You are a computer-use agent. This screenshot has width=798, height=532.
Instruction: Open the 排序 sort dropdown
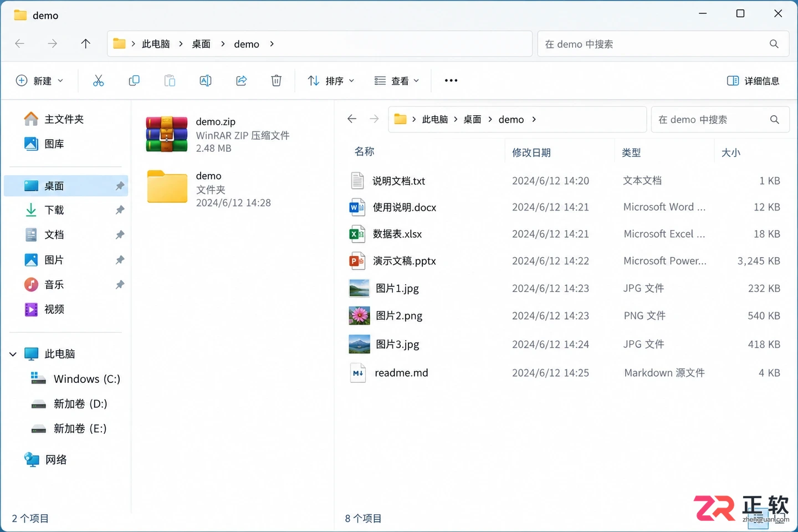(x=331, y=81)
